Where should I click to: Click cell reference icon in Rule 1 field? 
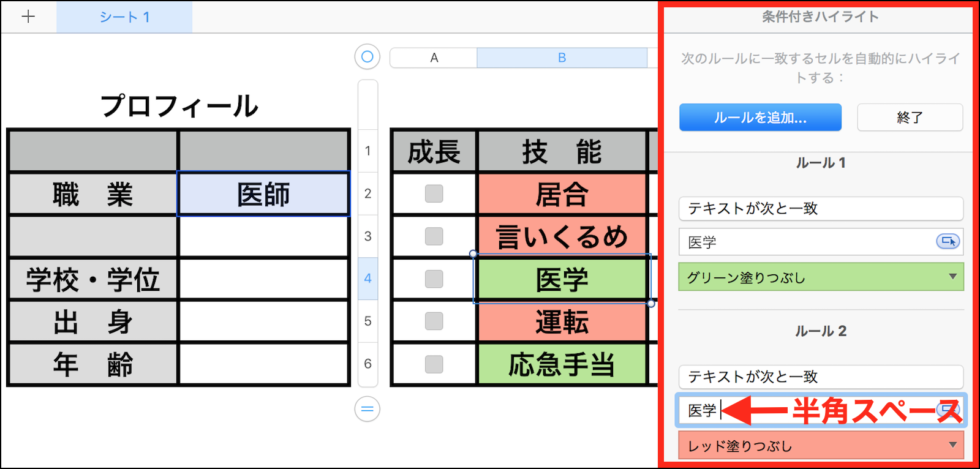tap(948, 242)
